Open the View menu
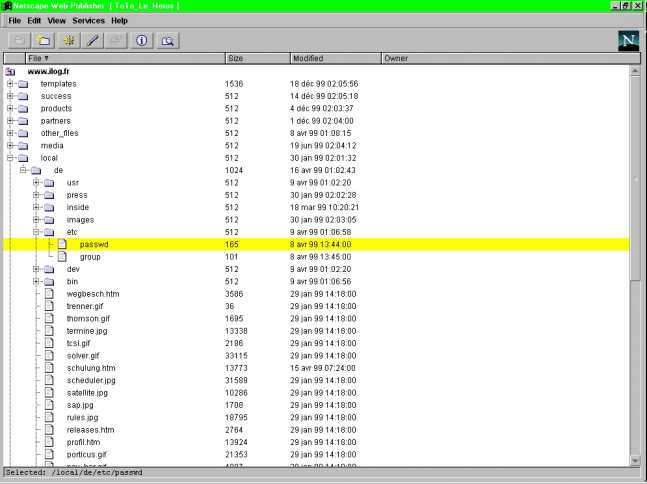Viewport: 647px width, 484px height. pyautogui.click(x=57, y=21)
